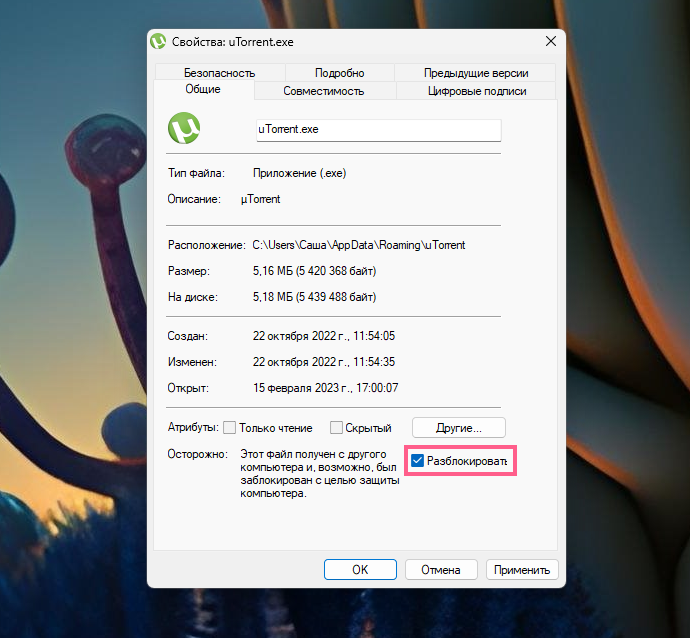Click the size value 5,16 МБ
The width and height of the screenshot is (690, 638).
(273, 271)
